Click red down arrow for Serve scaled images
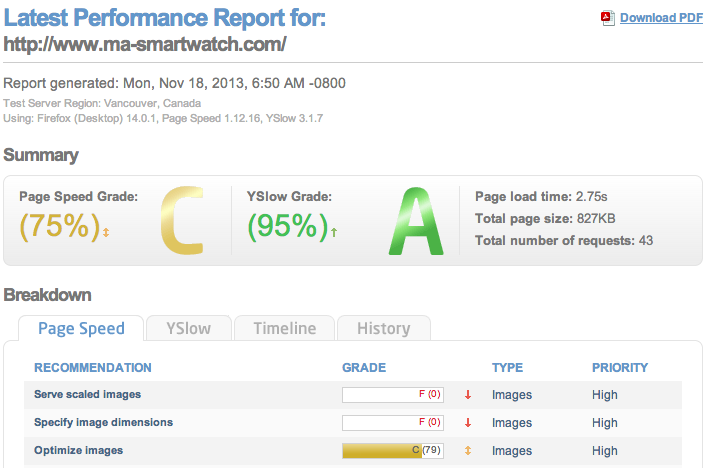The height and width of the screenshot is (468, 715). click(467, 395)
